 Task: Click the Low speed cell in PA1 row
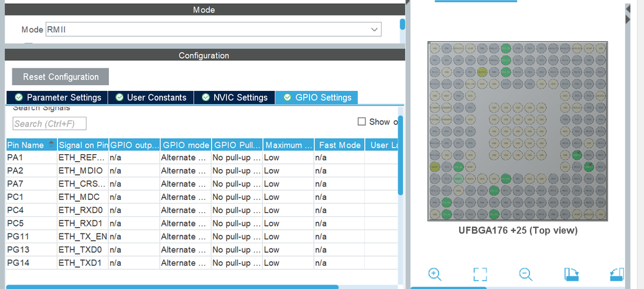(288, 157)
